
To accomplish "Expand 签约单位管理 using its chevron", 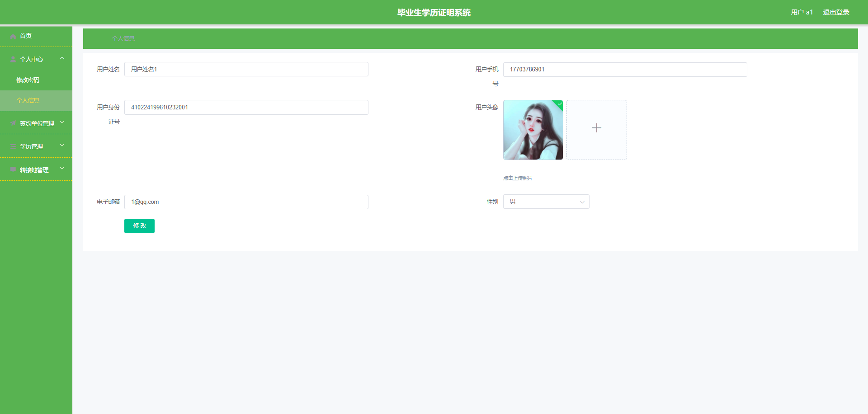I will (x=62, y=122).
